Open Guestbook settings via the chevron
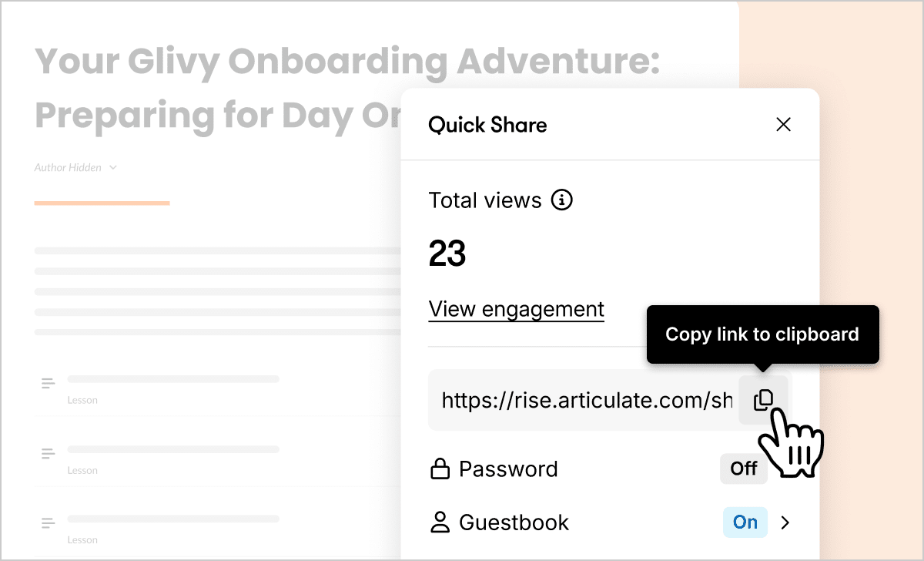The height and width of the screenshot is (561, 924). point(785,522)
